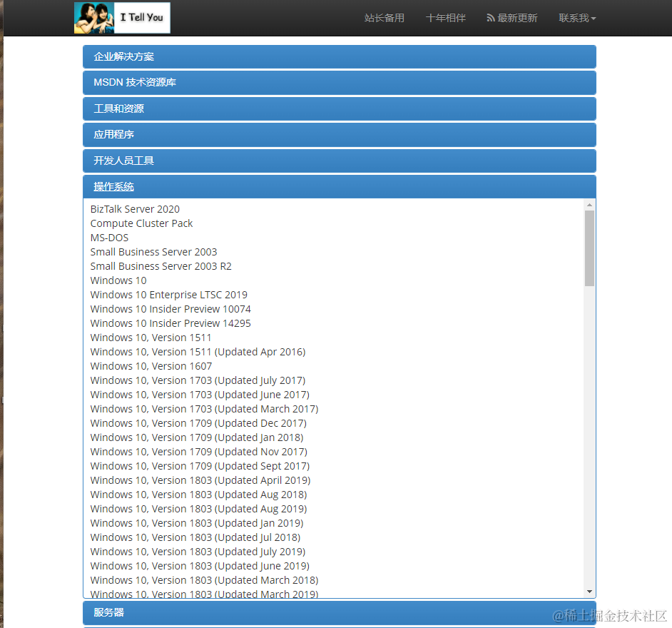Select Windows 10 Insider Preview 14295
The width and height of the screenshot is (672, 628).
[170, 323]
